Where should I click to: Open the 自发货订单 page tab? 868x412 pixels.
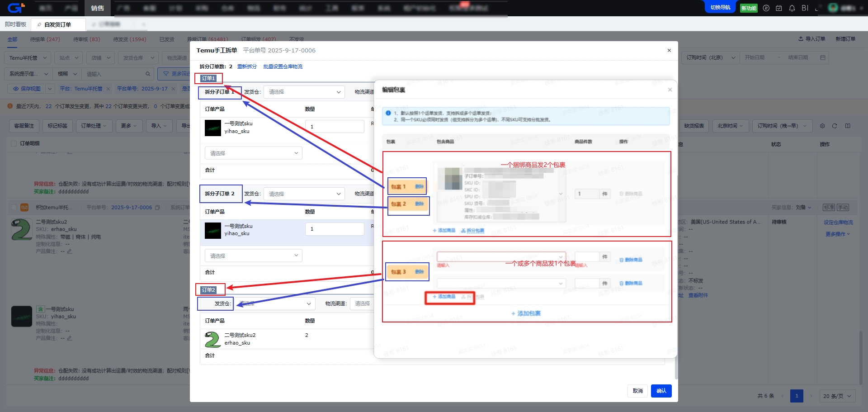(x=57, y=24)
